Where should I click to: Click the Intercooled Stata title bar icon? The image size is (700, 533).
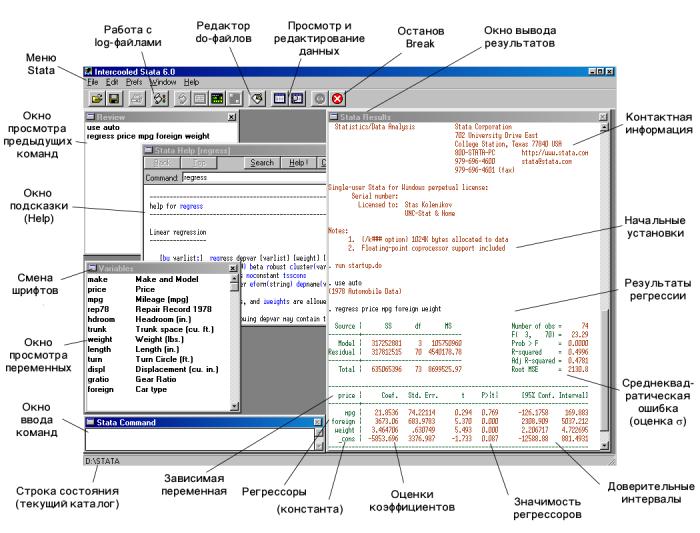(88, 71)
